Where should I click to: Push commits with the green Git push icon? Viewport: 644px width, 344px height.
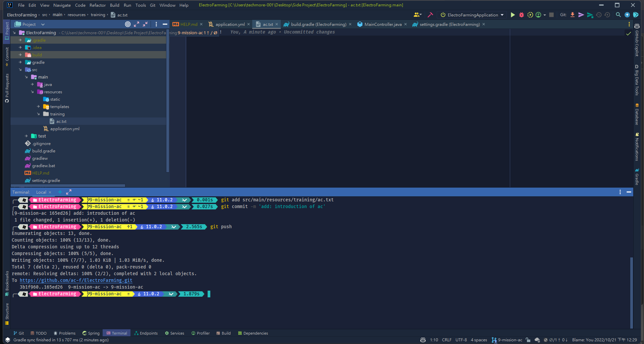pyautogui.click(x=590, y=15)
